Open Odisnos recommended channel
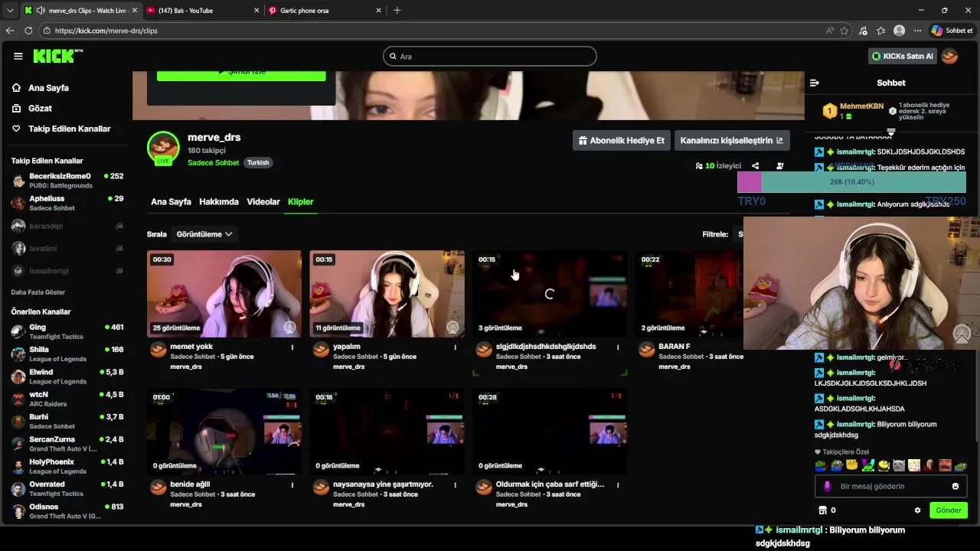 [67, 511]
